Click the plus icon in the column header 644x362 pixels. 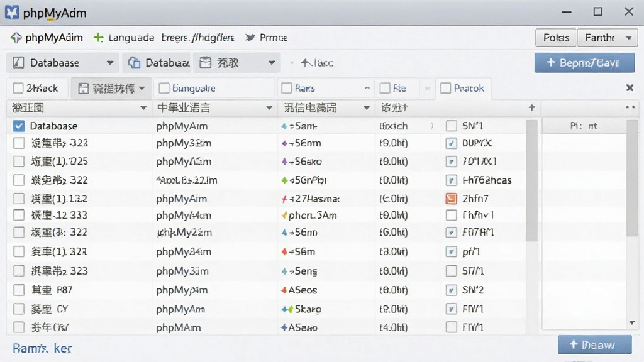click(532, 107)
